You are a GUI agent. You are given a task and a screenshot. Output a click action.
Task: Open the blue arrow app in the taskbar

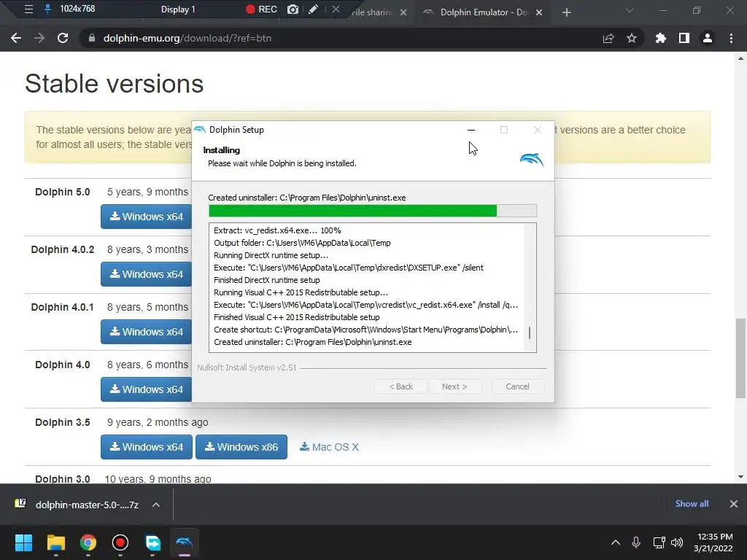pos(152,542)
